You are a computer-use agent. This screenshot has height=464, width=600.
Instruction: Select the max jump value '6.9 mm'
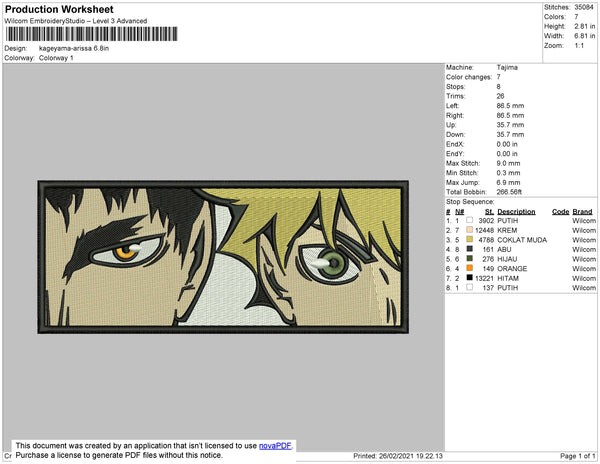point(508,182)
